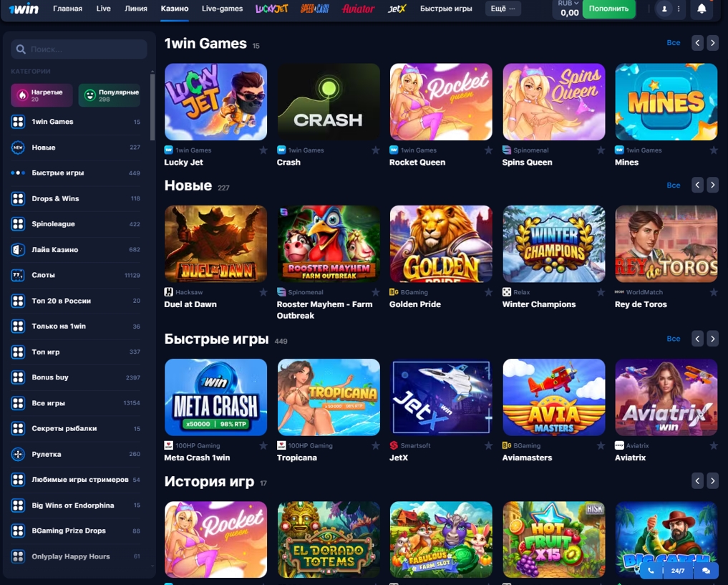Screen dimensions: 728x585
Task: Go to previous games in История игр
Action: [697, 480]
